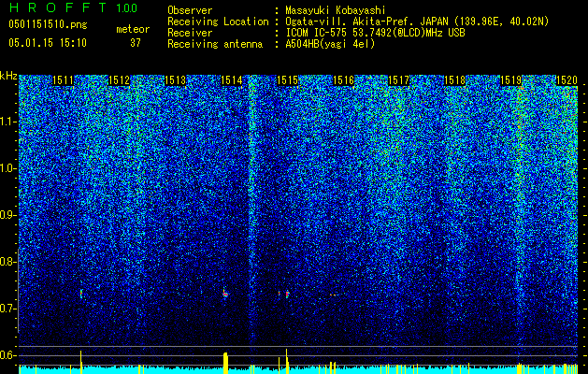Click the bright meteor echo at 1515
This screenshot has height=374, width=588.
coord(287,295)
